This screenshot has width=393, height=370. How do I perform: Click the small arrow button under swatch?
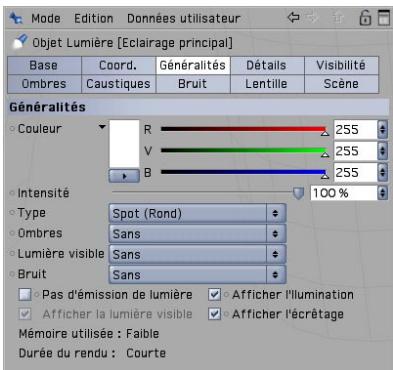click(124, 176)
